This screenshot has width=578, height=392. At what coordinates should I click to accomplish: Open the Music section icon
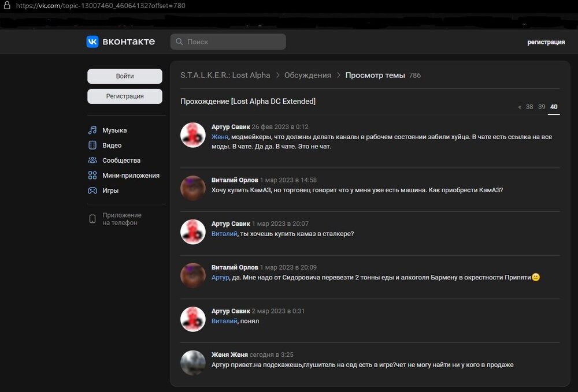point(92,130)
